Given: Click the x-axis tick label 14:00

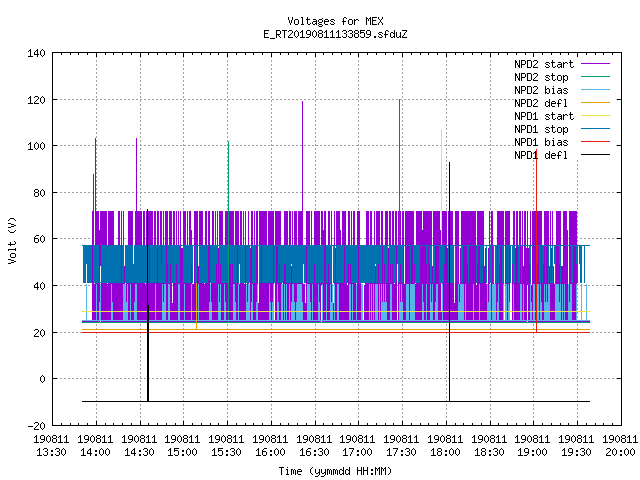Looking at the screenshot, I should pos(95,452).
